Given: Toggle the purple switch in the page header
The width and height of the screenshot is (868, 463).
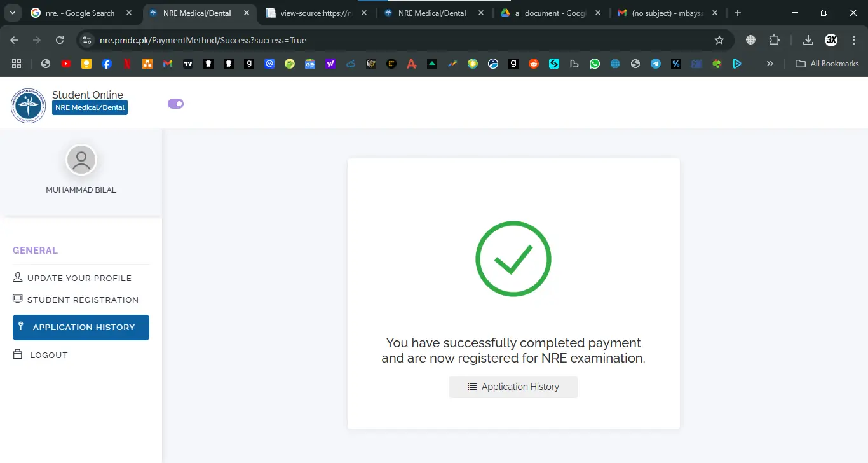Looking at the screenshot, I should coord(175,103).
